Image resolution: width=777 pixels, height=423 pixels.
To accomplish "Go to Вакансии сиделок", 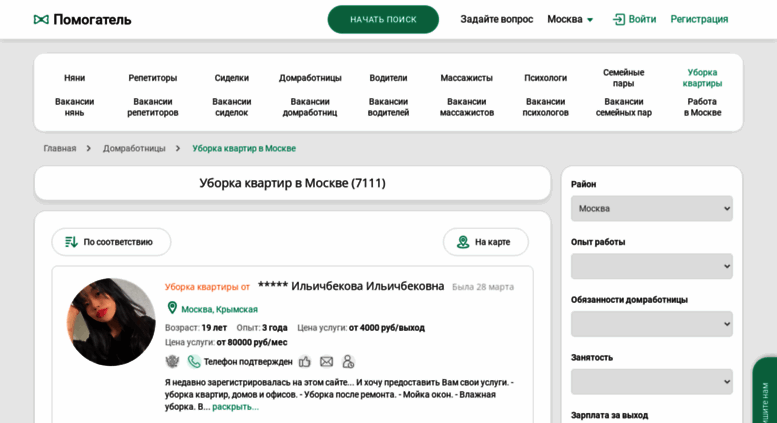I will (231, 107).
